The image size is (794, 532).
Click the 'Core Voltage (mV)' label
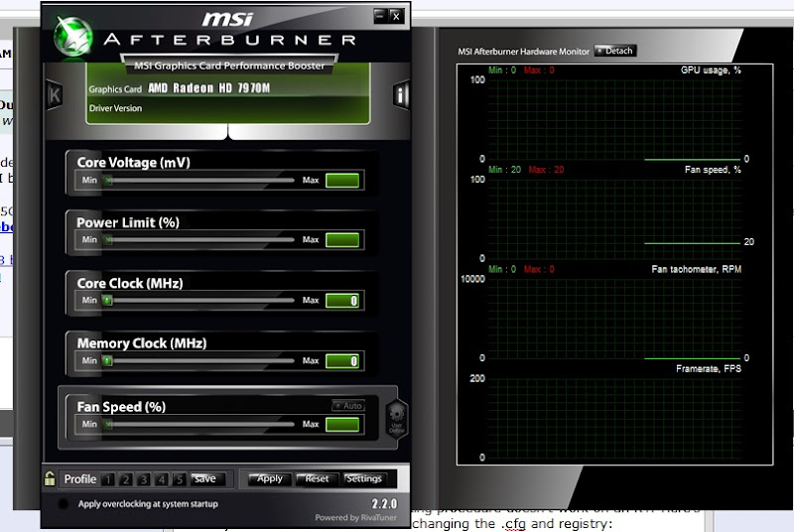coord(134,162)
